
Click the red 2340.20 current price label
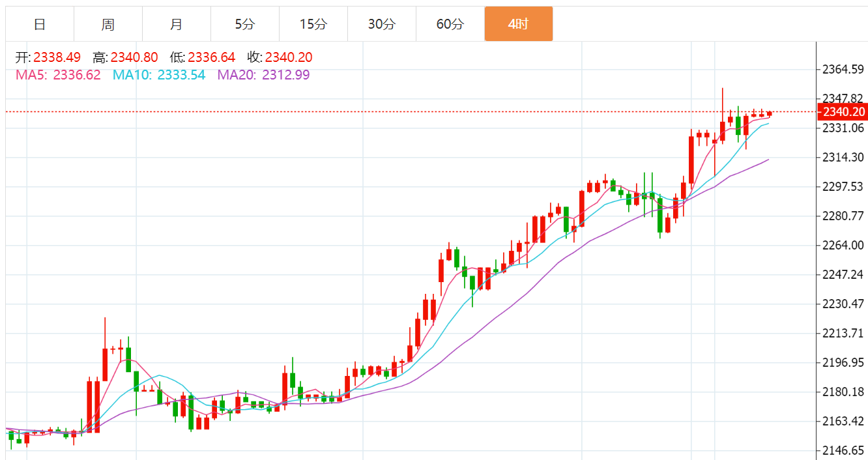point(843,112)
